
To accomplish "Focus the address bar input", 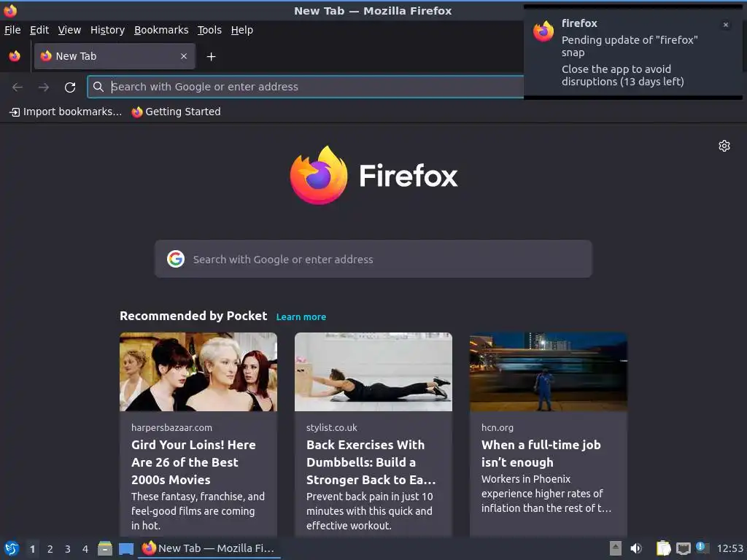I will pyautogui.click(x=314, y=87).
